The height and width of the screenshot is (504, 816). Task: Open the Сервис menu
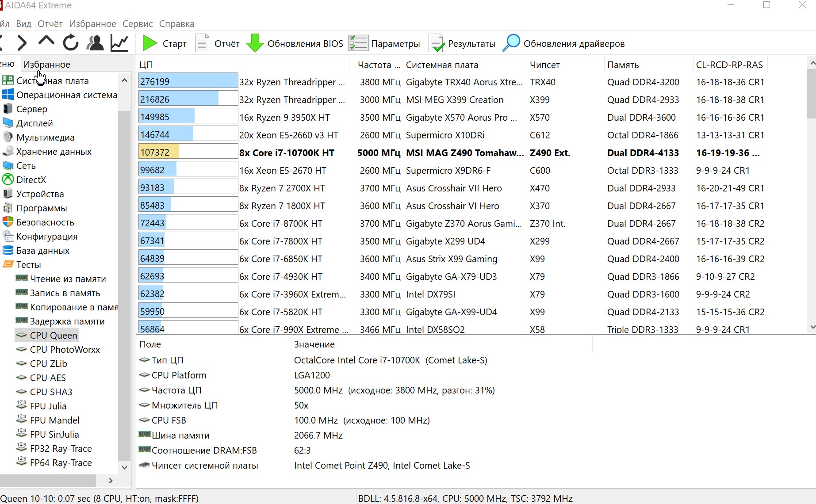138,24
